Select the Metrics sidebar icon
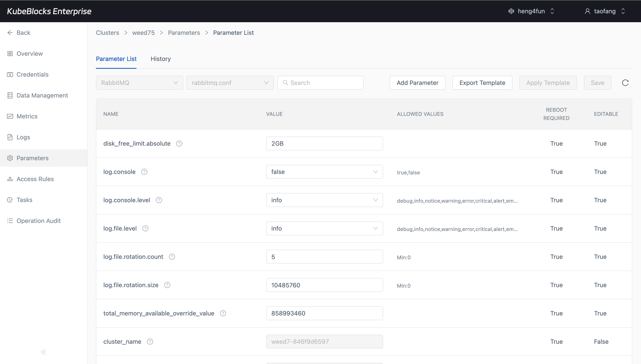The width and height of the screenshot is (641, 364). click(x=10, y=116)
